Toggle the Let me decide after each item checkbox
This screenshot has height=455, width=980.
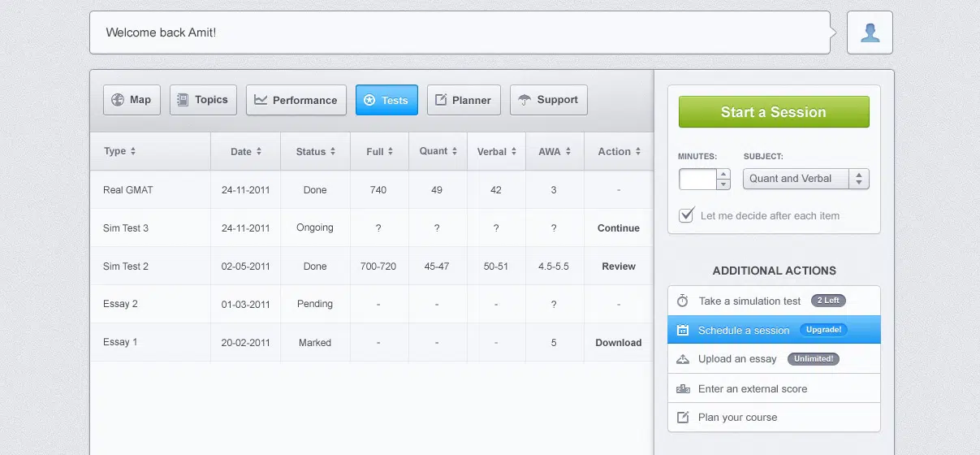click(x=687, y=215)
